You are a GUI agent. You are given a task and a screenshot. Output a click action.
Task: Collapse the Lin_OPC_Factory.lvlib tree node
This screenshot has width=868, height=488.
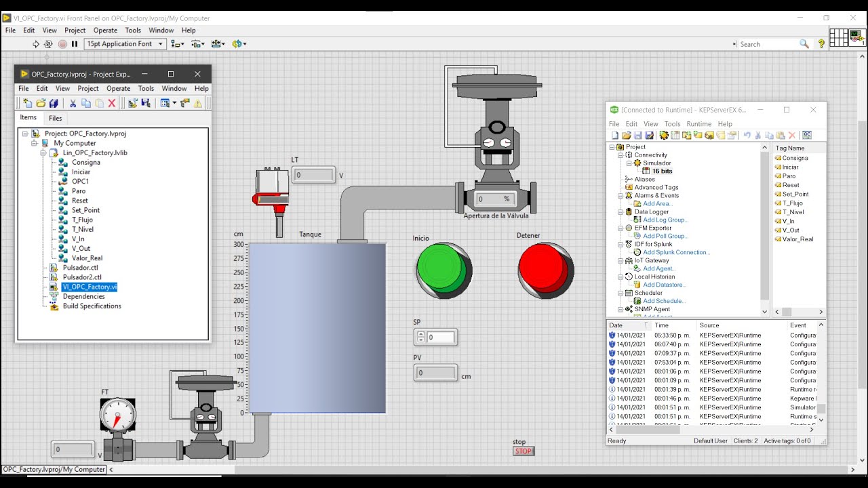click(x=43, y=152)
